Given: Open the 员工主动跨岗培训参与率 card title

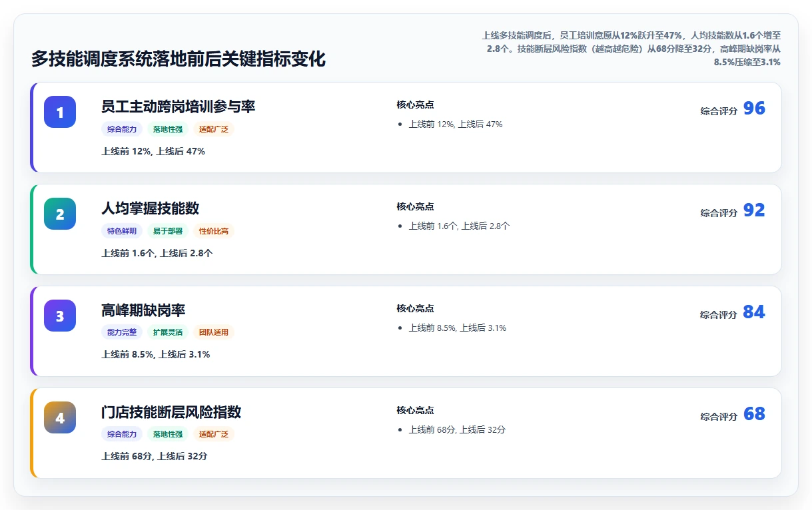Looking at the screenshot, I should [x=179, y=107].
